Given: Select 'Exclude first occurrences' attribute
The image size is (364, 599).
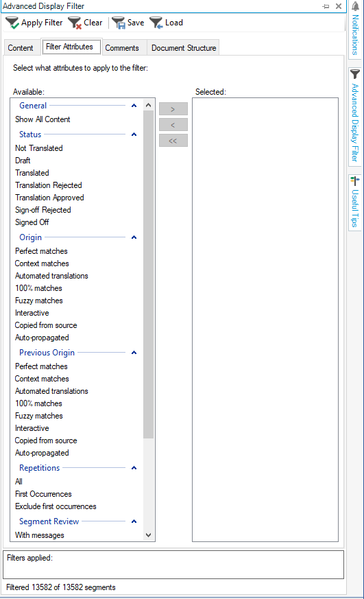Looking at the screenshot, I should (x=56, y=506).
